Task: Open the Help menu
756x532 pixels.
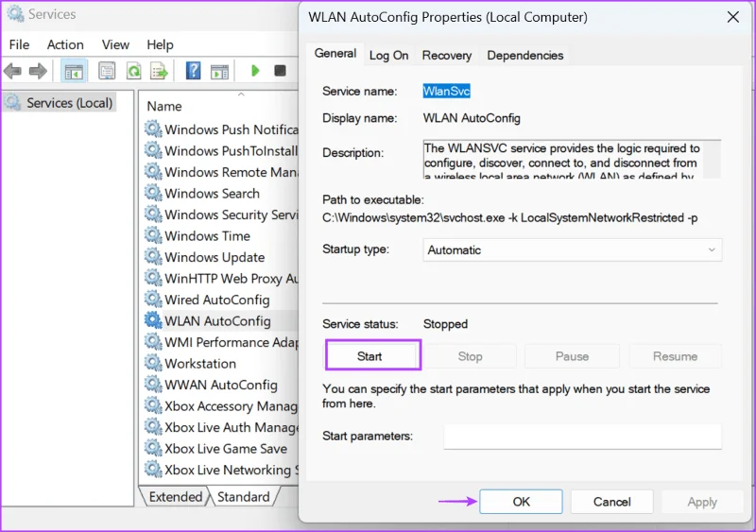Action: click(160, 44)
